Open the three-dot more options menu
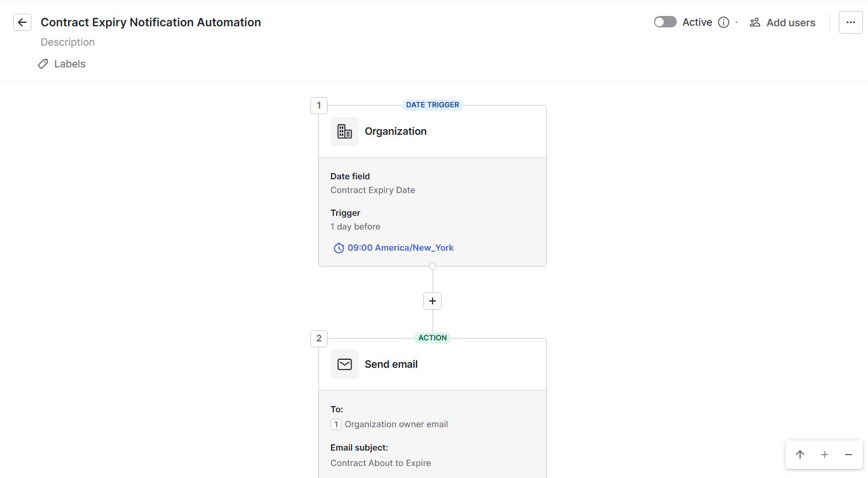Screen dimensions: 868x478 (850, 22)
